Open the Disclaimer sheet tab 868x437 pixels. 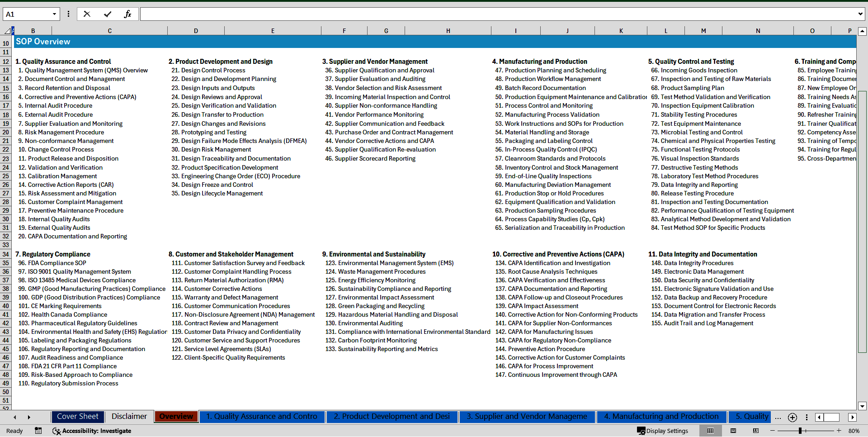[x=129, y=416]
